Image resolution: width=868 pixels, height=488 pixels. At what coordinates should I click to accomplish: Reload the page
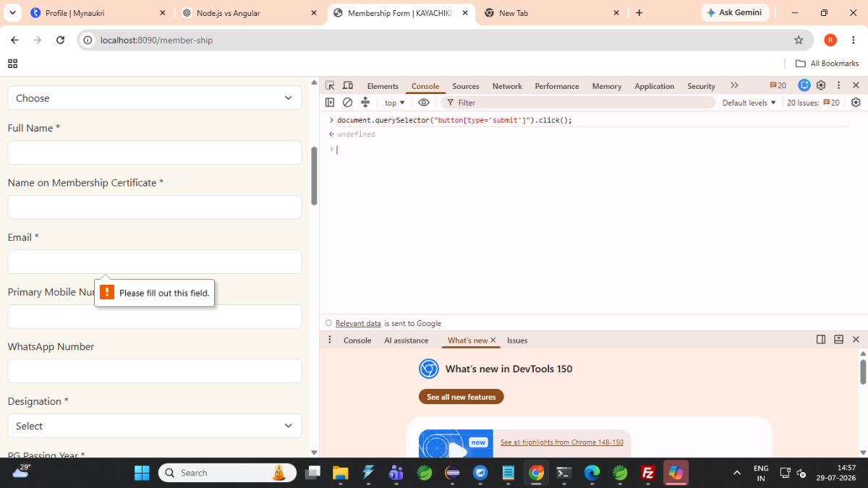pyautogui.click(x=61, y=40)
